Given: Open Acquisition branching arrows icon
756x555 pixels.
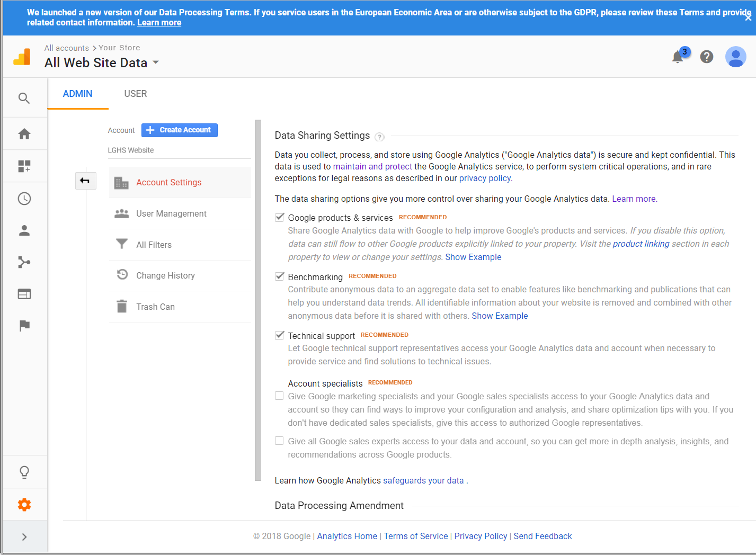Looking at the screenshot, I should [24, 262].
